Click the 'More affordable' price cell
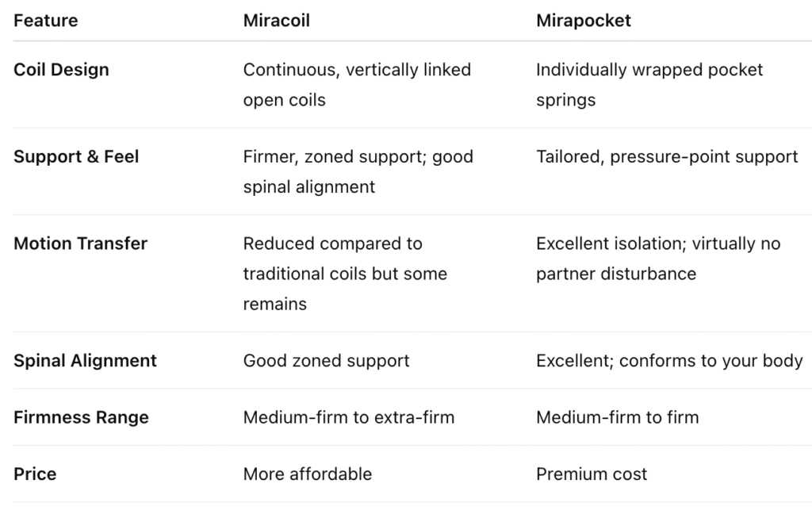The height and width of the screenshot is (514, 812). [307, 474]
